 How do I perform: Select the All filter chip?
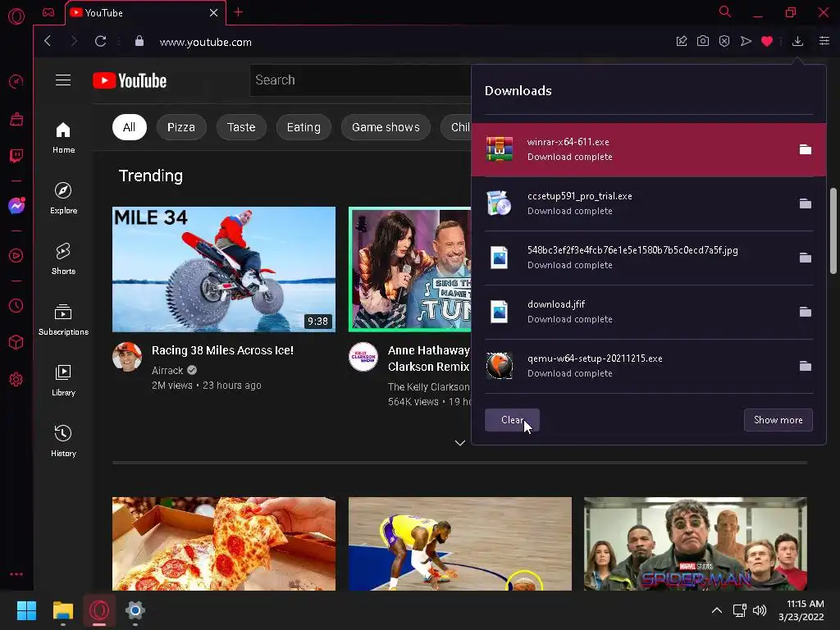click(x=129, y=127)
